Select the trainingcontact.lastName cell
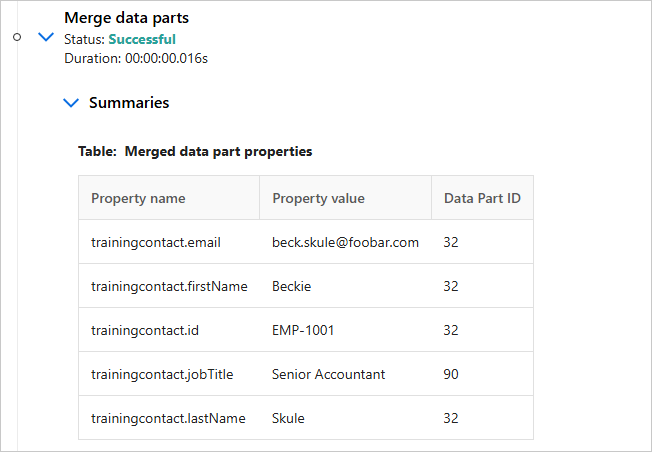Image resolution: width=652 pixels, height=452 pixels. (x=169, y=418)
